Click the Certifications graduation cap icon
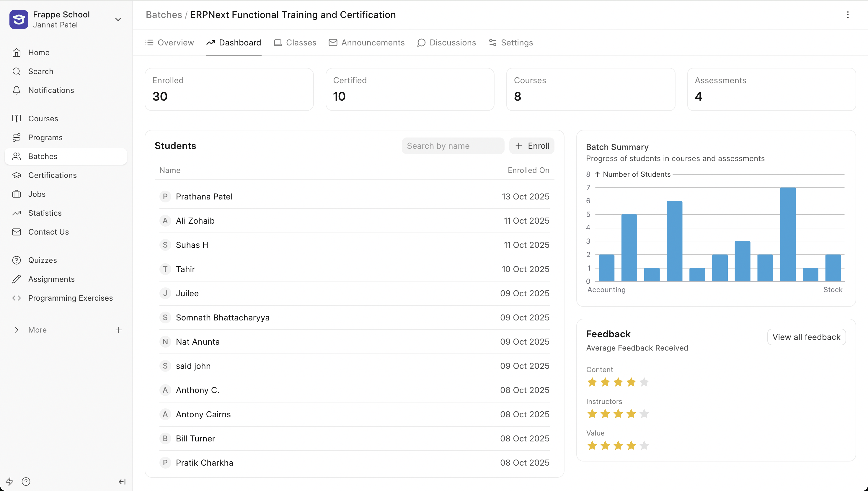The width and height of the screenshot is (868, 491). pos(17,175)
